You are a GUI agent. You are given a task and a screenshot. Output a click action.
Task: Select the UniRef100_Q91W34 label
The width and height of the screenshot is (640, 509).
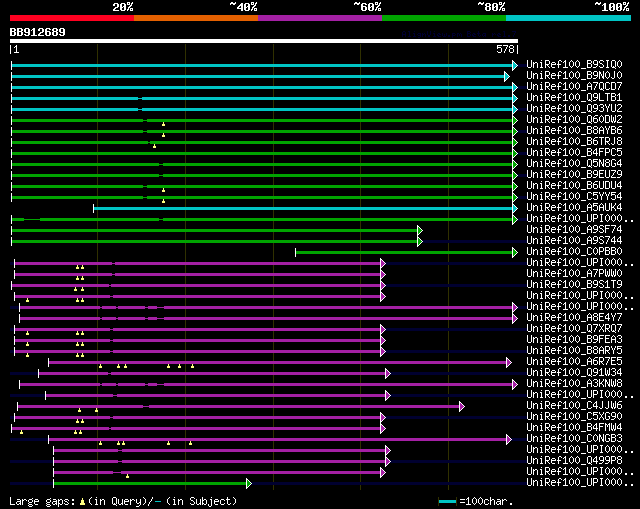(x=574, y=373)
